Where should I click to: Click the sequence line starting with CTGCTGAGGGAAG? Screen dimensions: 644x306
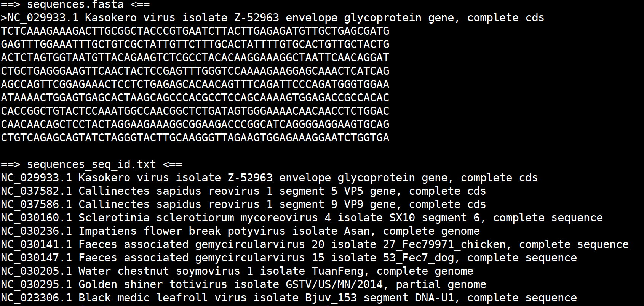(195, 71)
